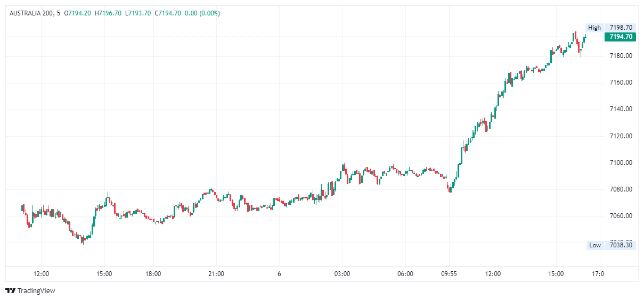Click the 0.00 (0.00%) change readout
This screenshot has width=644, height=300.
(x=202, y=13)
